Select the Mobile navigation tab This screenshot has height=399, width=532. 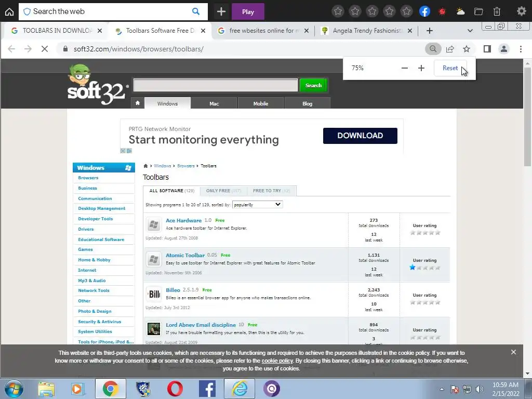click(261, 103)
